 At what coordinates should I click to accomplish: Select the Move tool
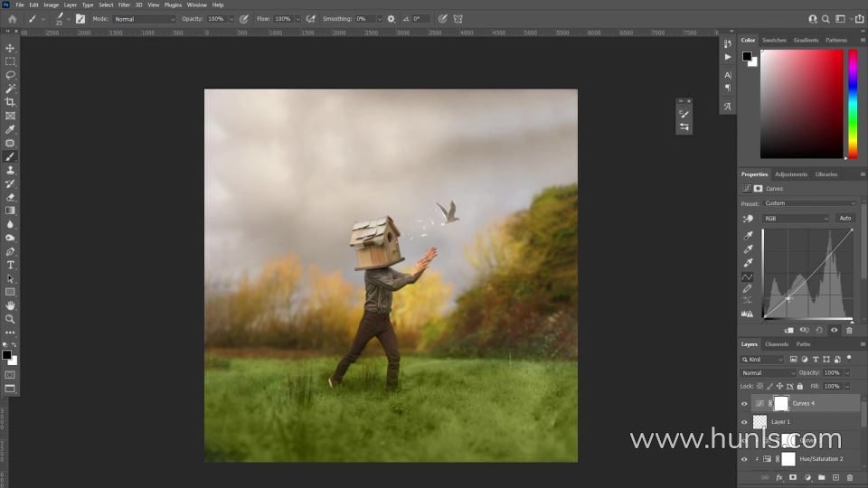[x=11, y=48]
